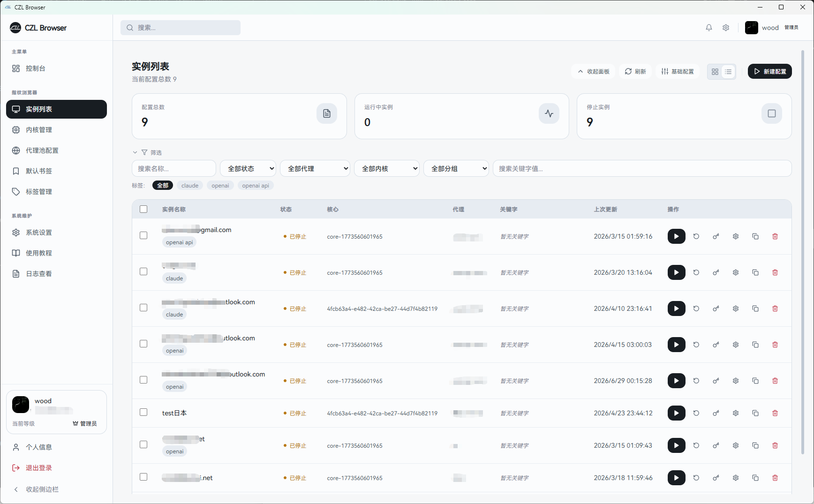Viewport: 814px width, 504px height.
Task: Select checkbox for 2026/6/29 00:15:28 row
Action: click(x=143, y=380)
